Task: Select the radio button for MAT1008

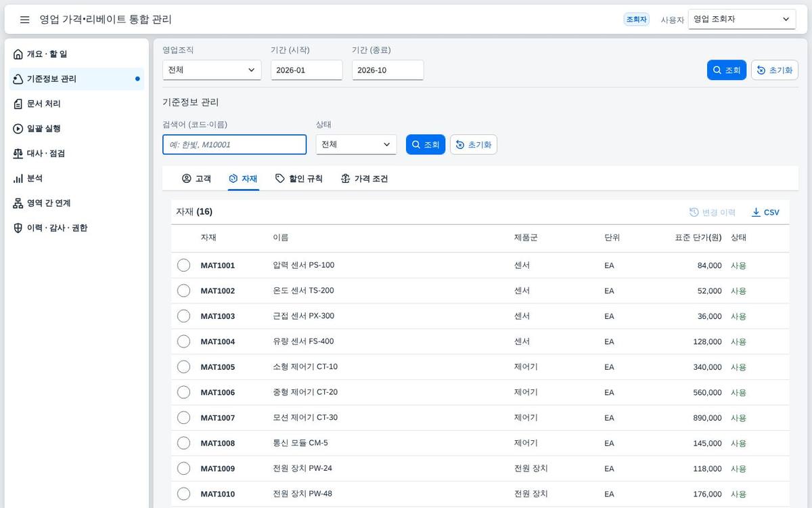Action: coord(183,443)
